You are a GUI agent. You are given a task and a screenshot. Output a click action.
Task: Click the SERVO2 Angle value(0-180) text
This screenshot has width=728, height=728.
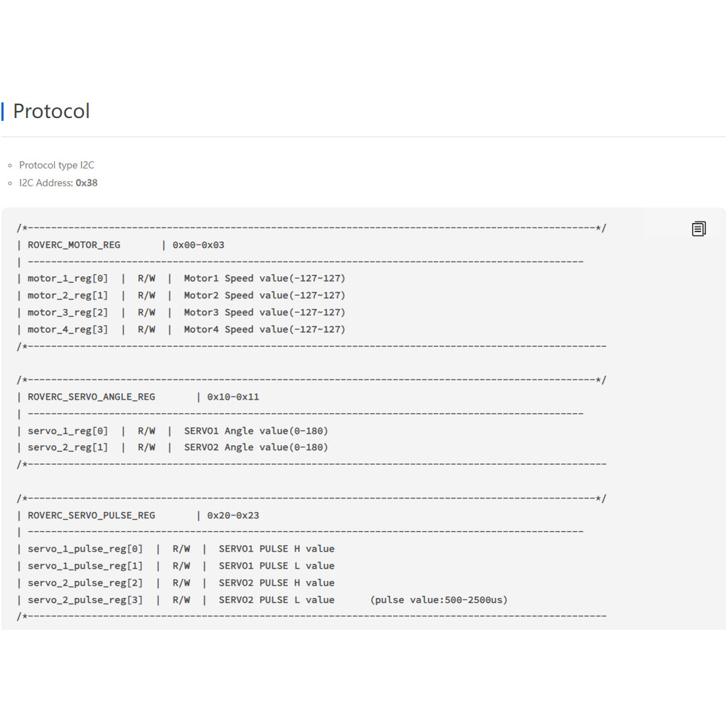pos(256,447)
